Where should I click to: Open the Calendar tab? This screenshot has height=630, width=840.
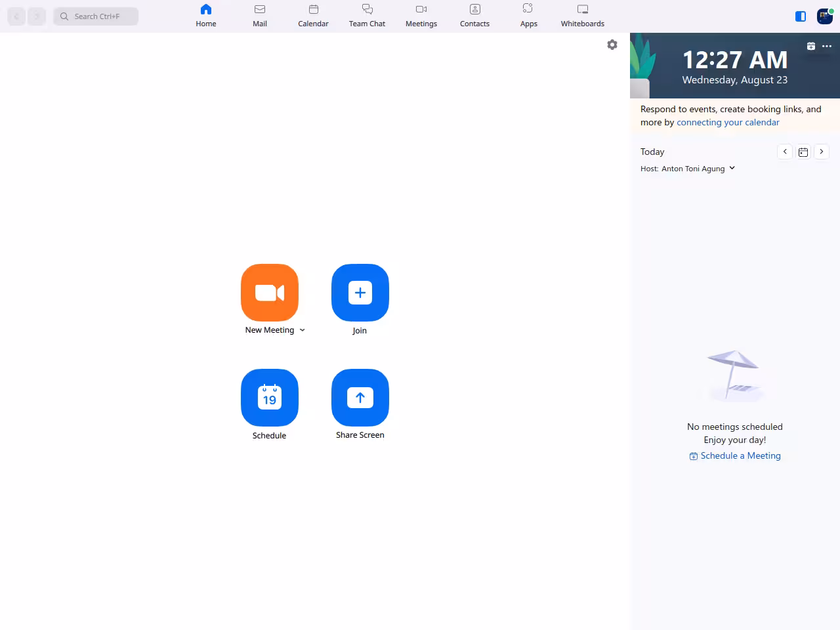(314, 16)
